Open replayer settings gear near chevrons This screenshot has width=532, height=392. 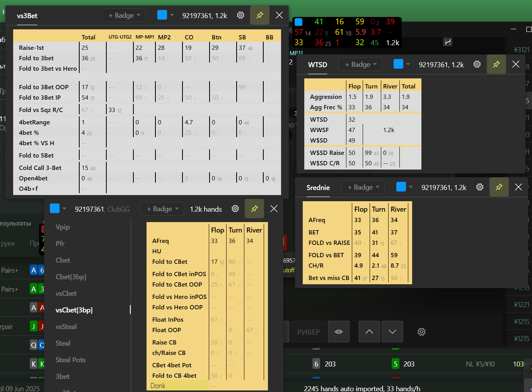[x=422, y=332]
